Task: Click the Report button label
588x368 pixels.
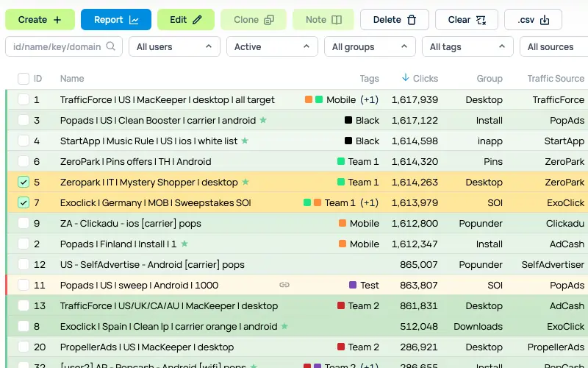Action: click(x=108, y=20)
